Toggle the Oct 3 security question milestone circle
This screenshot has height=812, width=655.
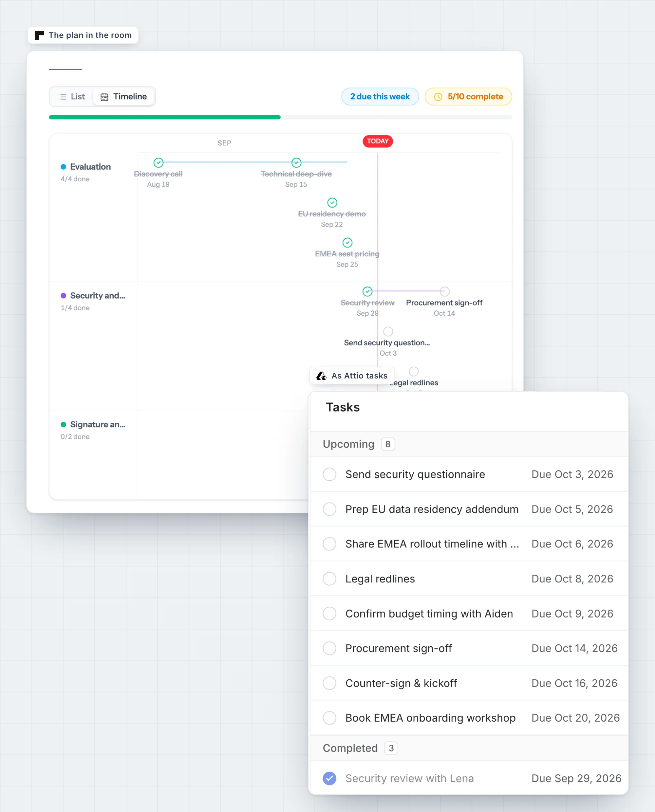(388, 332)
